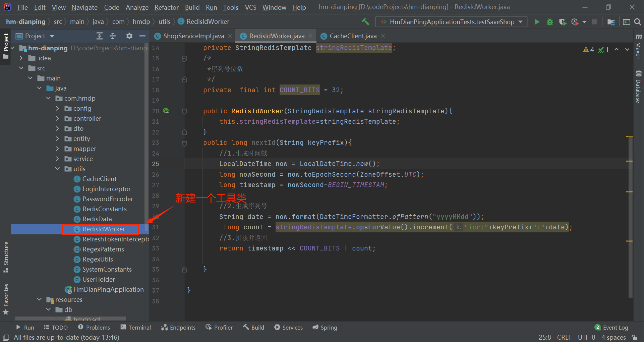
Task: Open the Refactor menu
Action: pyautogui.click(x=166, y=7)
